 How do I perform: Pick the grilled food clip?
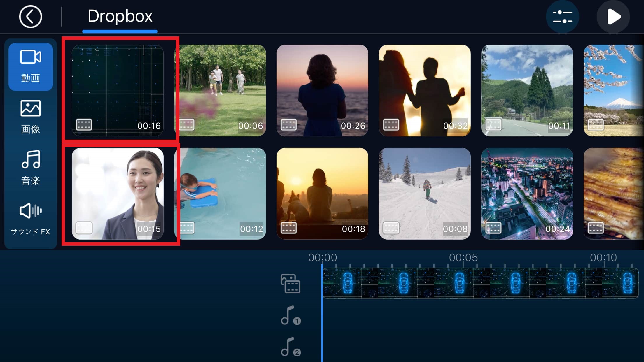[x=614, y=194]
